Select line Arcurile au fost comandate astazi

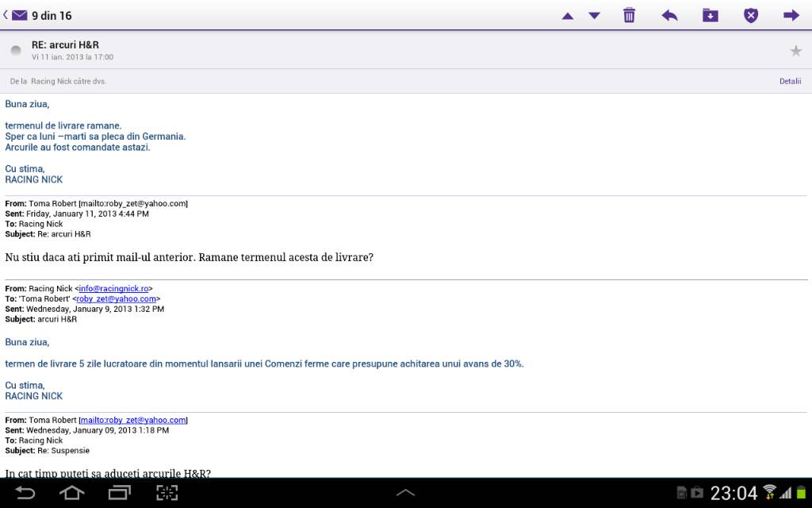78,147
